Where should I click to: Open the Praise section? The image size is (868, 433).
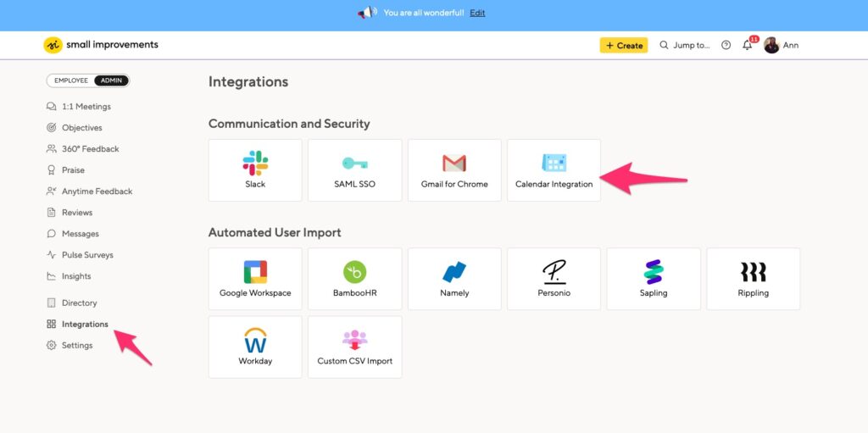pos(73,170)
